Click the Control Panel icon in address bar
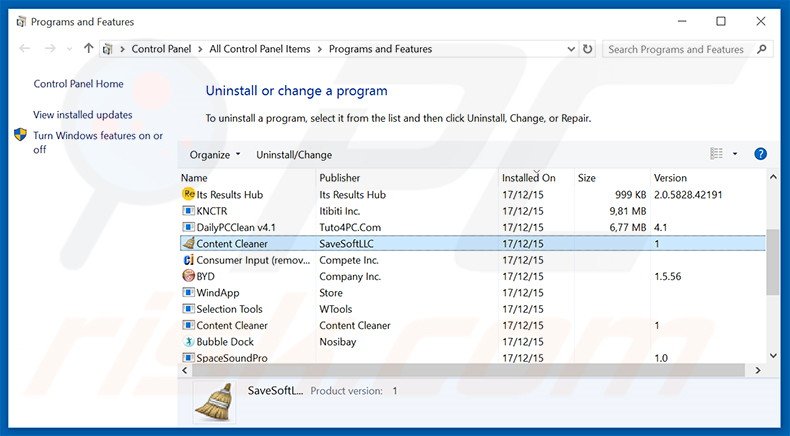Viewport: 790px width, 436px height. (x=107, y=49)
